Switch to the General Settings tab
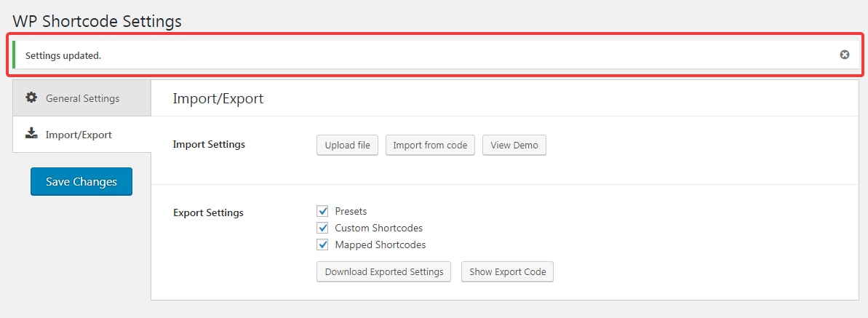868x318 pixels. [x=82, y=98]
